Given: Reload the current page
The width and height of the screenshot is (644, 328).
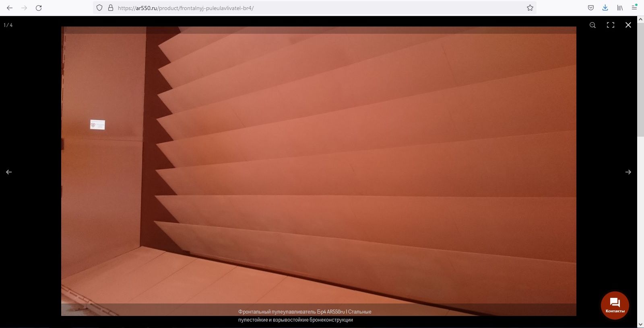Looking at the screenshot, I should point(39,8).
